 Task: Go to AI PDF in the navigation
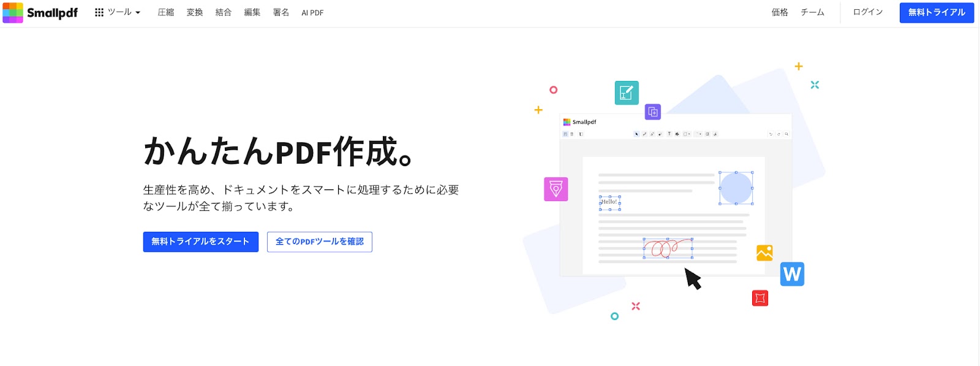pyautogui.click(x=312, y=13)
